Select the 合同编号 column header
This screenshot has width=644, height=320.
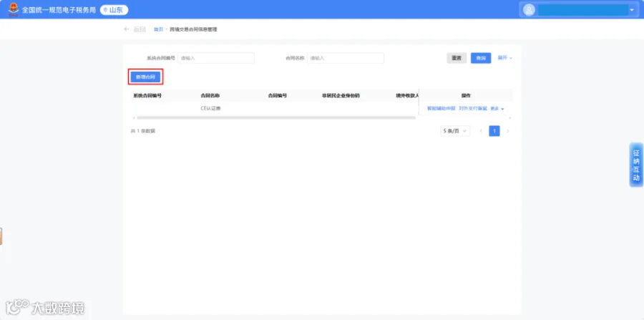tap(277, 96)
